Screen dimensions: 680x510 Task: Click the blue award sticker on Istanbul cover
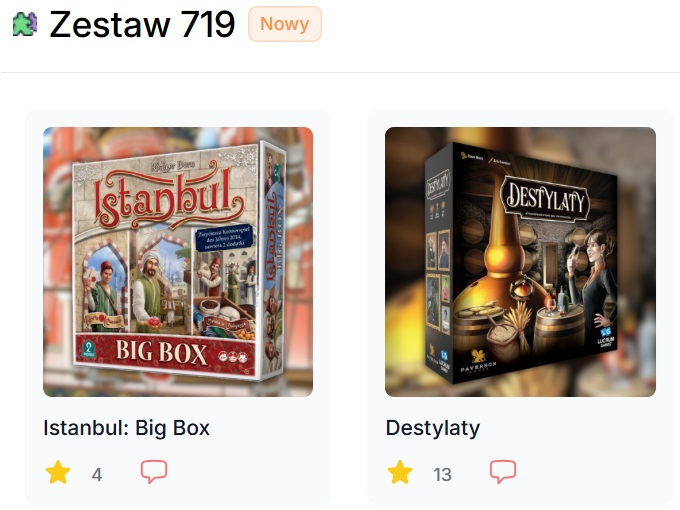(224, 238)
